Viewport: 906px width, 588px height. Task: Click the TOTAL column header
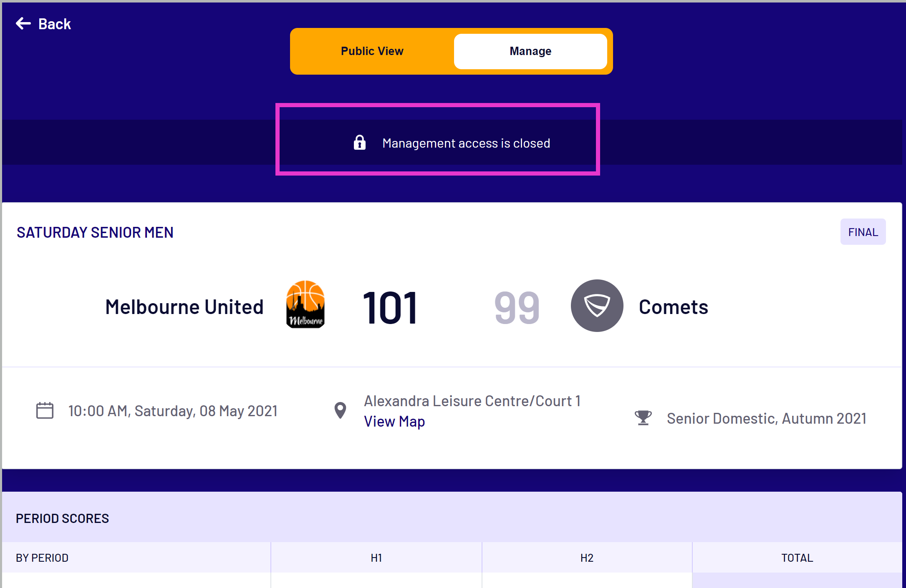(797, 558)
